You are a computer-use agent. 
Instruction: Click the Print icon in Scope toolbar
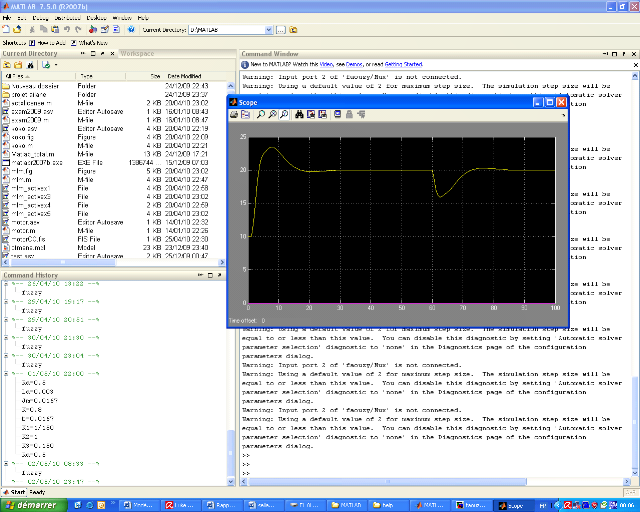tap(234, 115)
